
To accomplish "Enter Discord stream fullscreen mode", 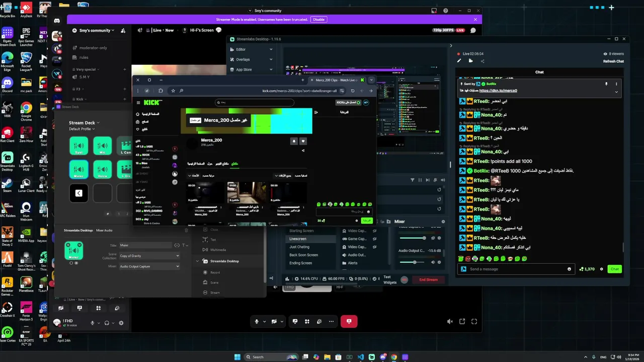I will [474, 321].
